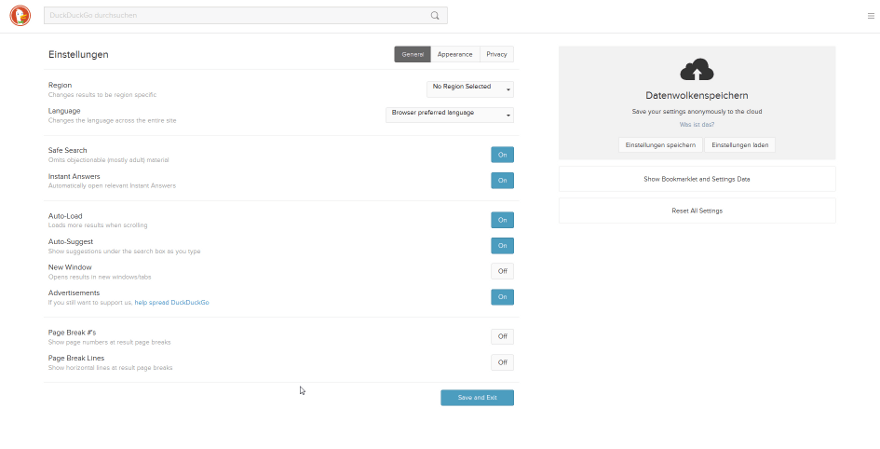
Task: Switch to the Privacy tab
Action: point(497,54)
